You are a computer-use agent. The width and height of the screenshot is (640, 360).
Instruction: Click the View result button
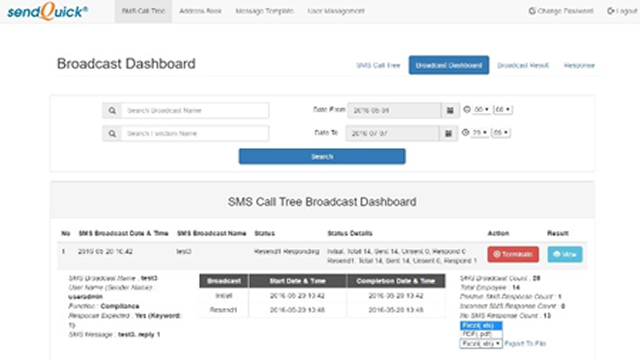click(565, 254)
